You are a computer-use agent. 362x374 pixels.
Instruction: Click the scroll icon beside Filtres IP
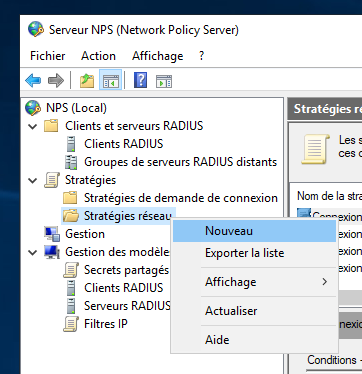(71, 324)
